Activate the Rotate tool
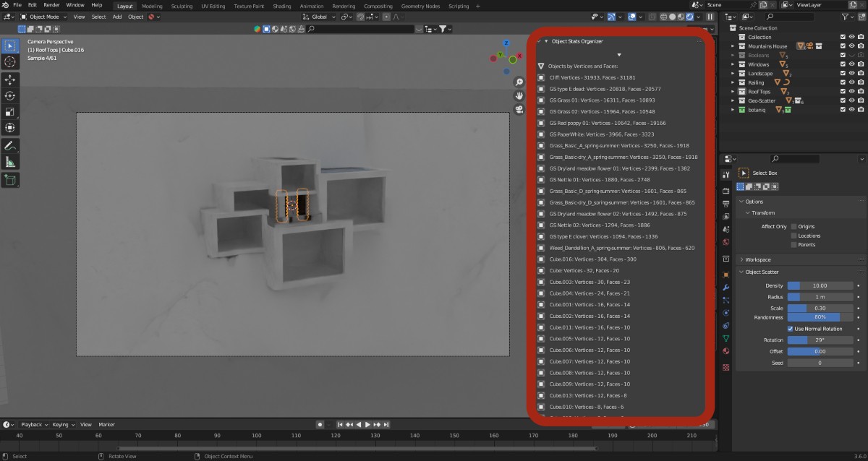Screen dimensions: 868x461 (10, 95)
